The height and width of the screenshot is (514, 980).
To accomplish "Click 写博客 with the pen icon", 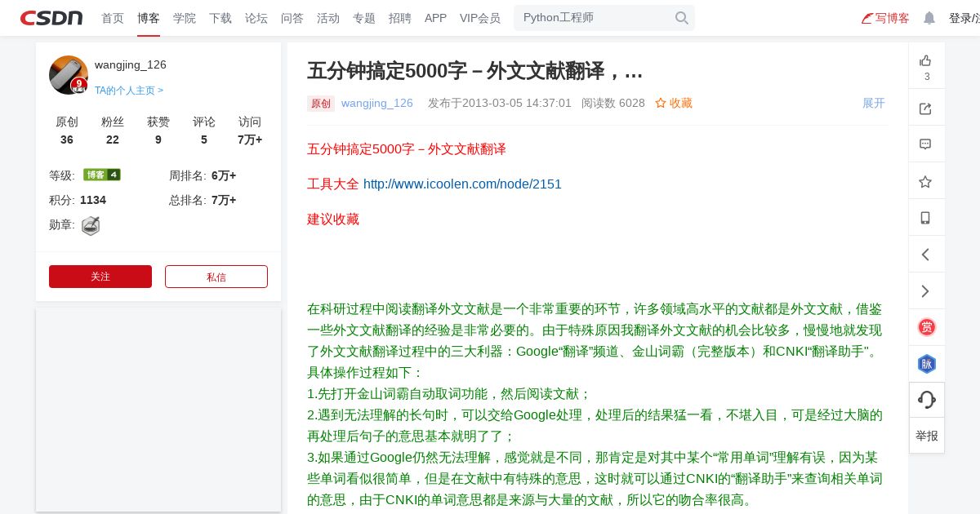I will (885, 18).
